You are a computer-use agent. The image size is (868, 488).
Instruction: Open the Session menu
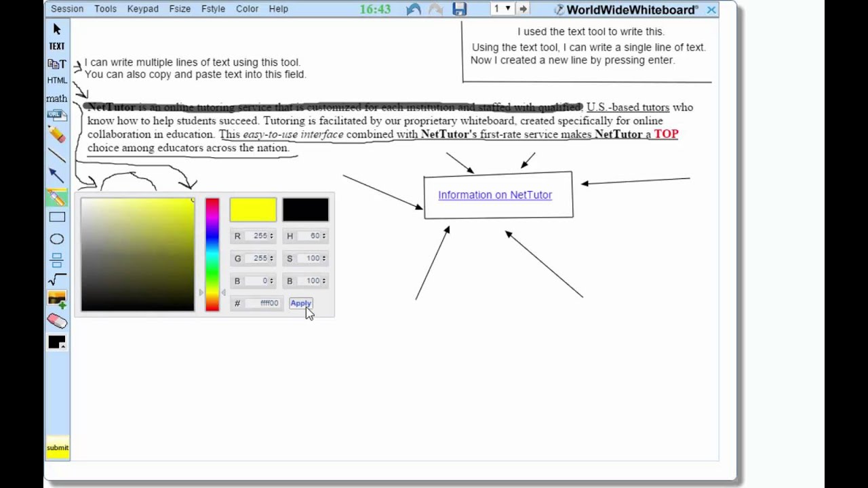coord(67,9)
